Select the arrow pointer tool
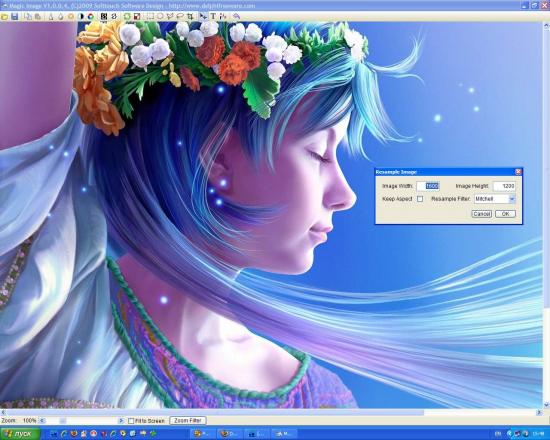The image size is (550, 440). (203, 16)
